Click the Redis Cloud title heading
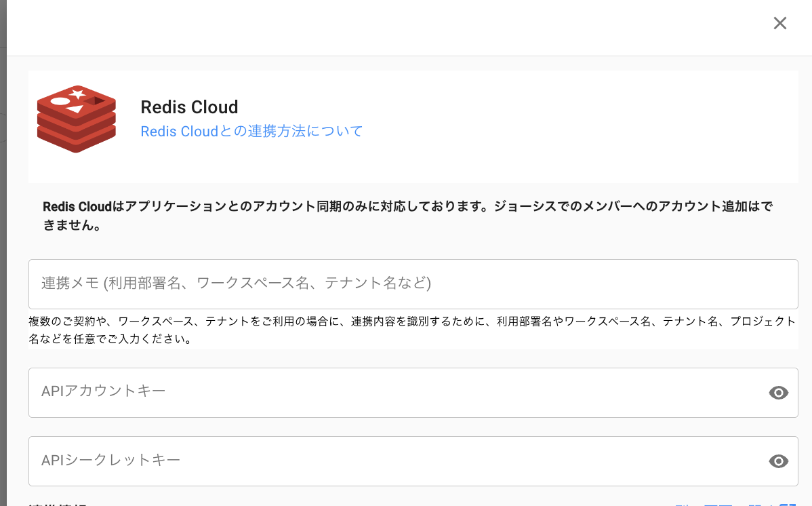This screenshot has width=812, height=506. [x=189, y=107]
